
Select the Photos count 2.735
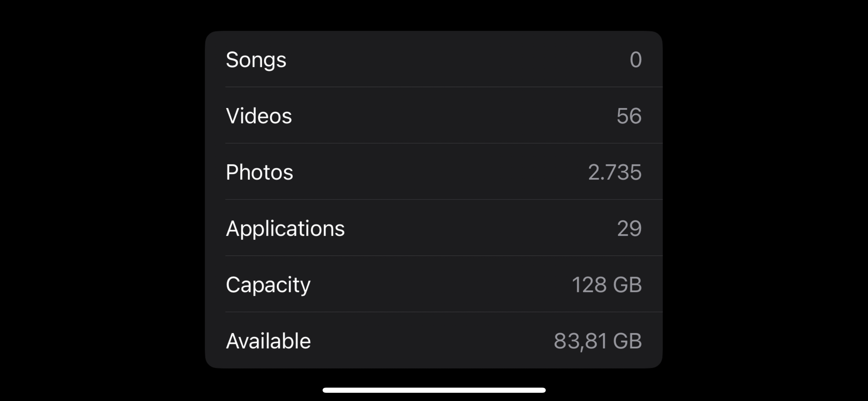click(615, 172)
